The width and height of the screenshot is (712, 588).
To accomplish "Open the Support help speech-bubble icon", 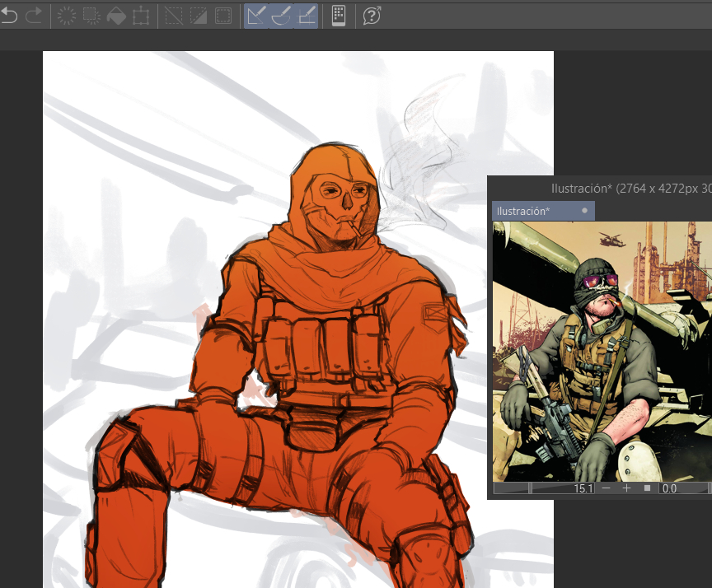I will (x=372, y=15).
